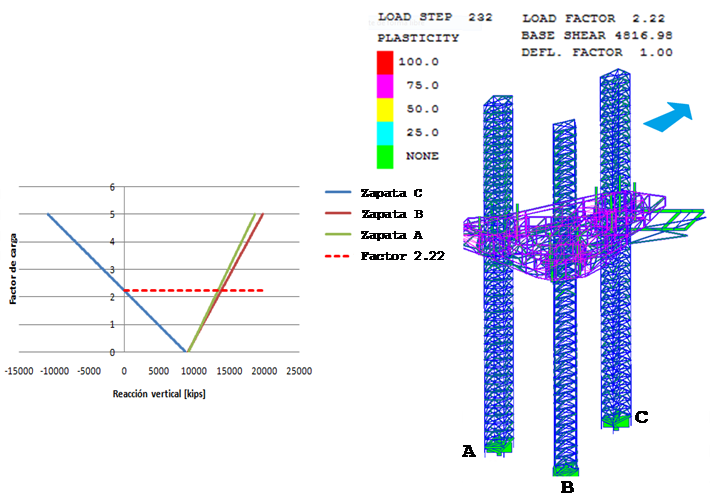Click the cyan 25.0 plasticity swatch
Viewport: 720px width, 499px height.
386,133
